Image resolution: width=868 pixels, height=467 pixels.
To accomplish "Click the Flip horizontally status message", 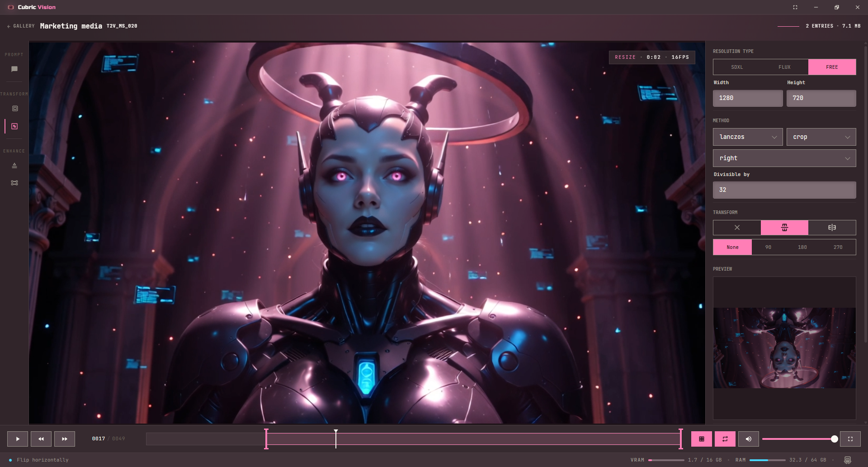I will click(x=42, y=460).
